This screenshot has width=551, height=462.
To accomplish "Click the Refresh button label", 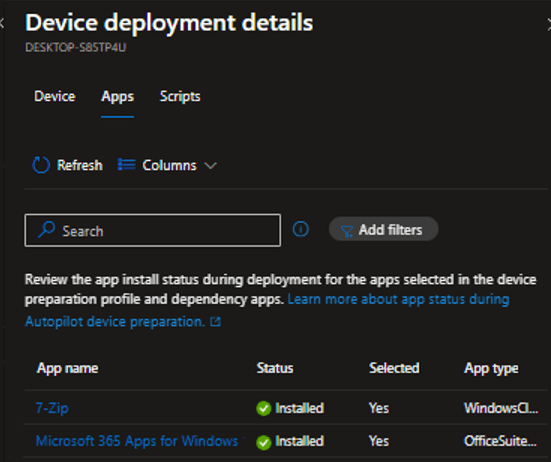I will pos(80,165).
